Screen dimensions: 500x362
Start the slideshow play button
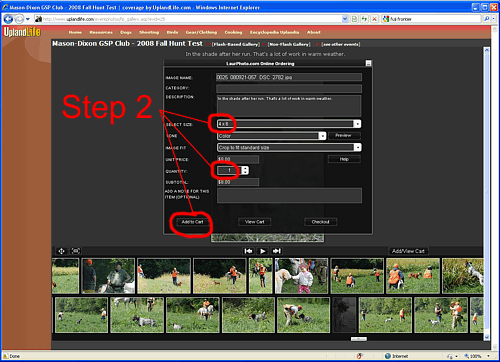point(263,251)
